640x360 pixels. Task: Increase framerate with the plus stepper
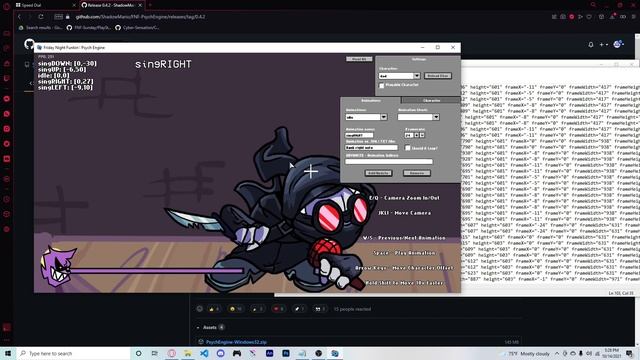[x=417, y=135]
